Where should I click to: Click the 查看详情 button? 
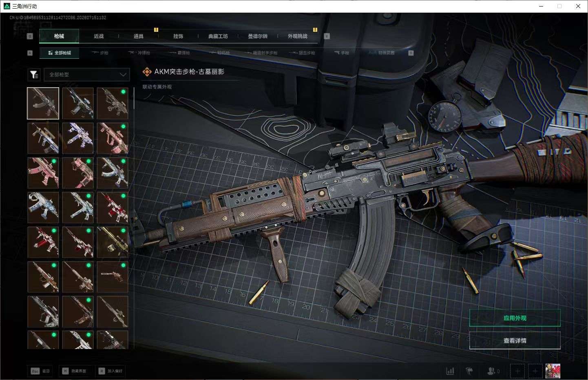(515, 340)
